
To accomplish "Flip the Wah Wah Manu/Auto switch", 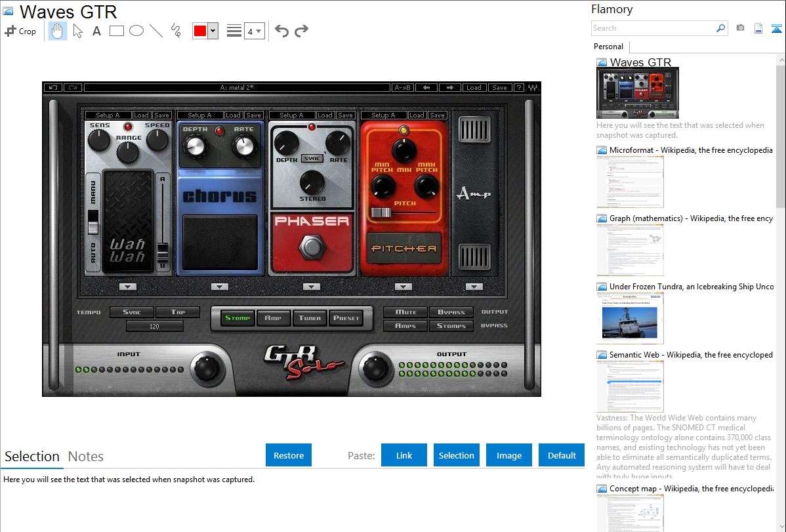I will pyautogui.click(x=93, y=222).
